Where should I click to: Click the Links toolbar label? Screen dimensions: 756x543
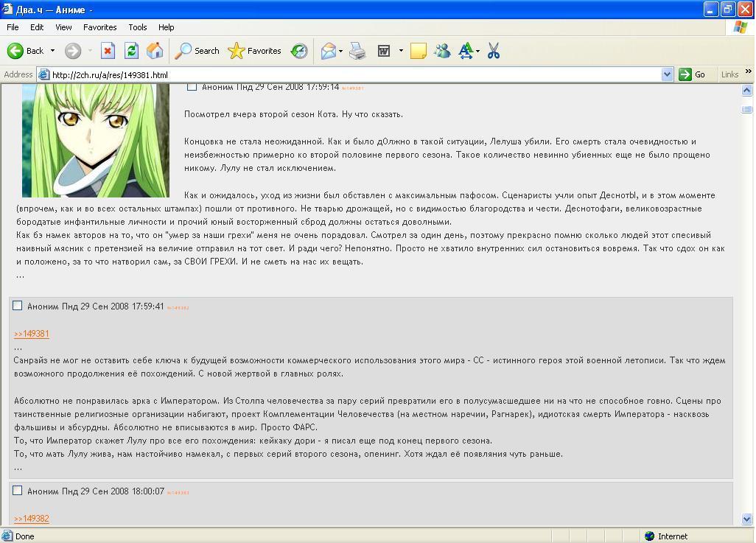(x=729, y=74)
